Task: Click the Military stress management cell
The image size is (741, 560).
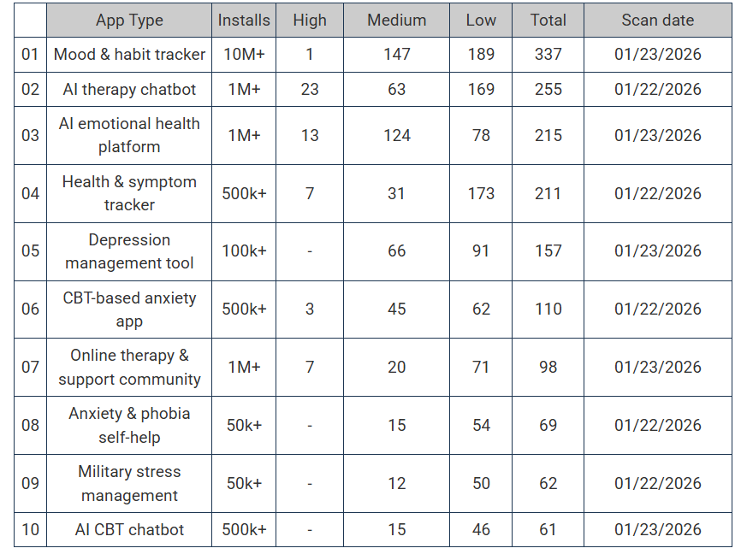Action: pyautogui.click(x=129, y=484)
